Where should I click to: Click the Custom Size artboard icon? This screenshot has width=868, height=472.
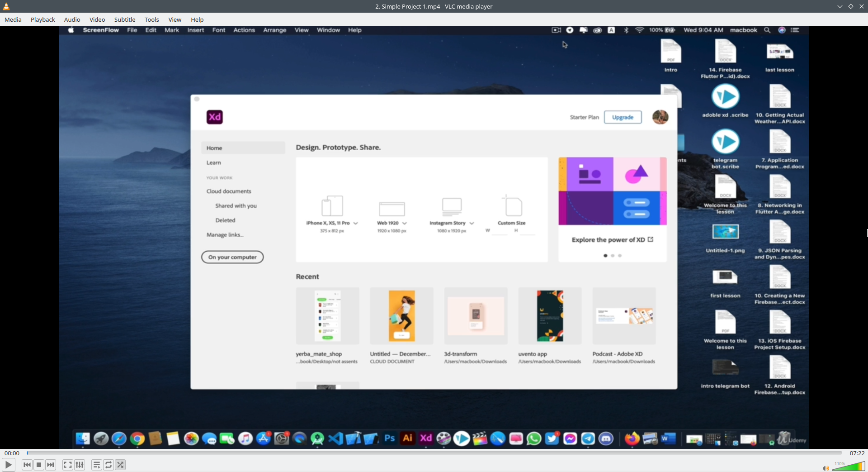(x=513, y=206)
